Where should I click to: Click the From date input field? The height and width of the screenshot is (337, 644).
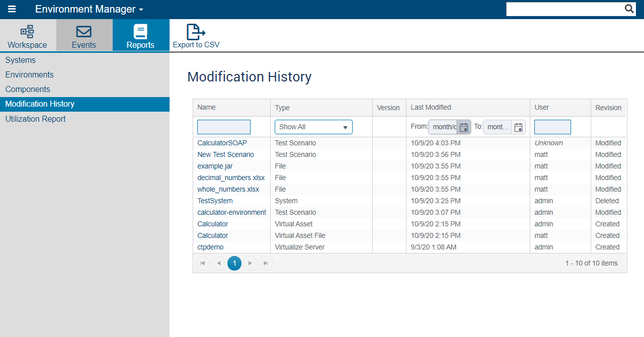(443, 127)
